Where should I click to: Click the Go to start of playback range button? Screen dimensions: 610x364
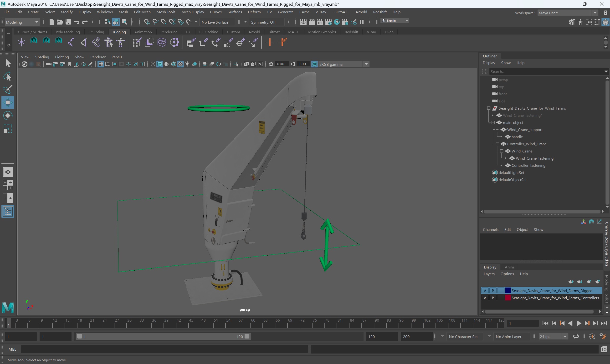545,323
